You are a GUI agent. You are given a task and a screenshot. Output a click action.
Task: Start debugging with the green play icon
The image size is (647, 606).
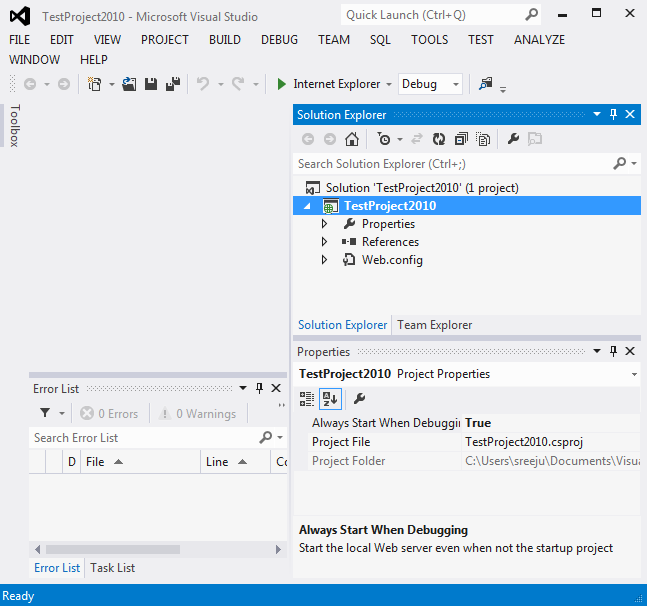281,84
